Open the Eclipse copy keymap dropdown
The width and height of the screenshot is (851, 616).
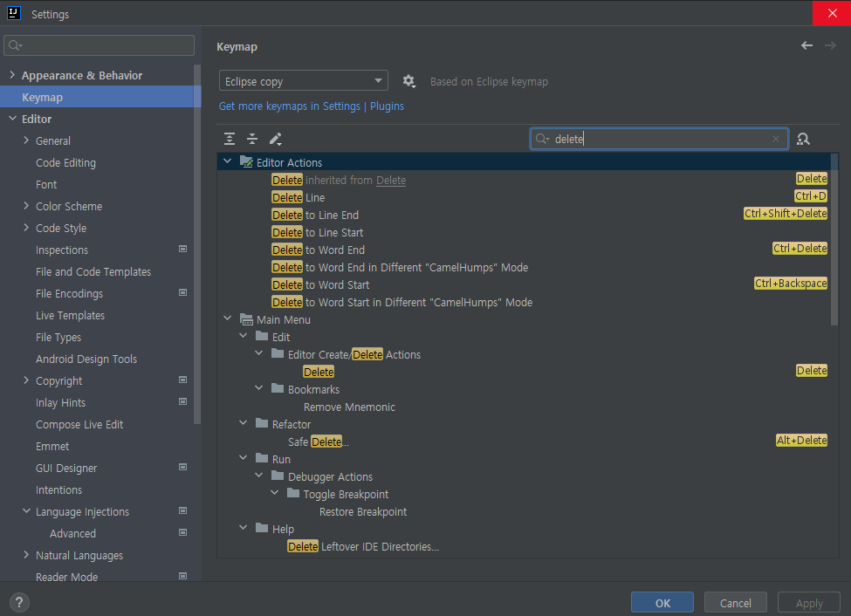click(304, 81)
